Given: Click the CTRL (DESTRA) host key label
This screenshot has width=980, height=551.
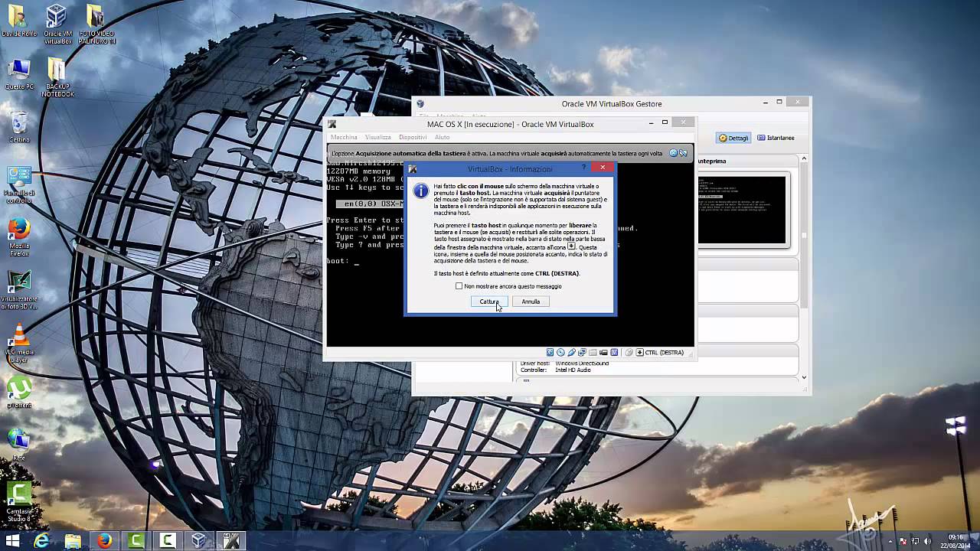Looking at the screenshot, I should (x=664, y=353).
